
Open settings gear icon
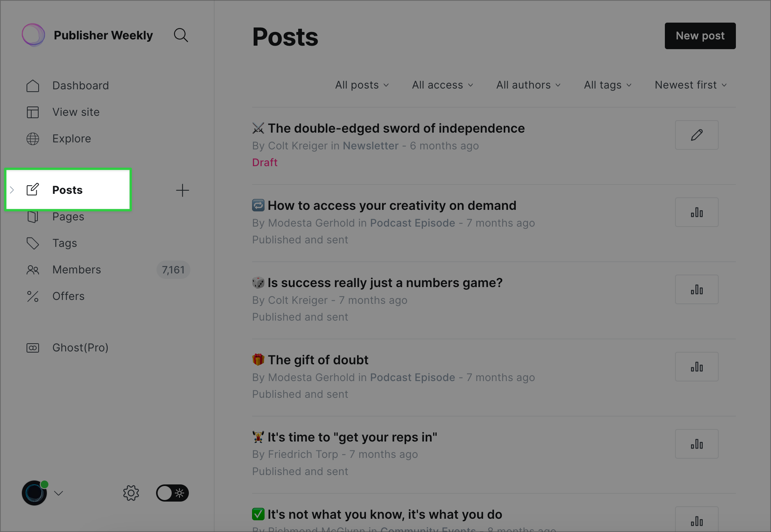coord(131,493)
